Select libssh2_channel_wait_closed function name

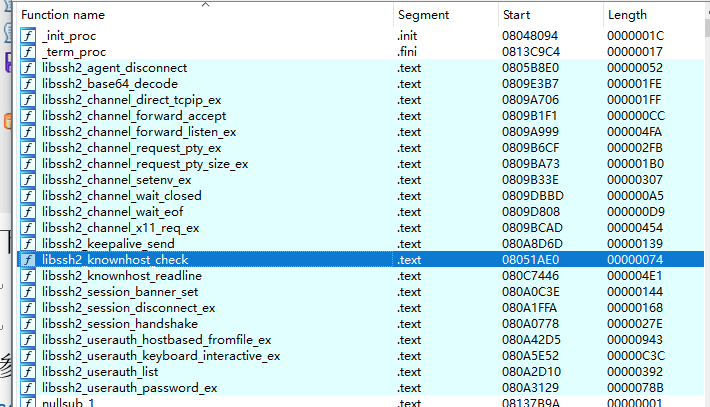[121, 196]
